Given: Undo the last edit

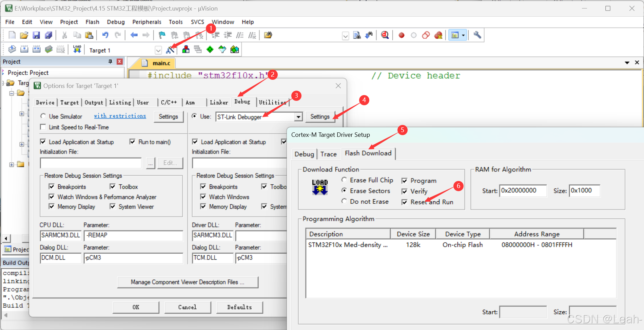Looking at the screenshot, I should click(105, 35).
